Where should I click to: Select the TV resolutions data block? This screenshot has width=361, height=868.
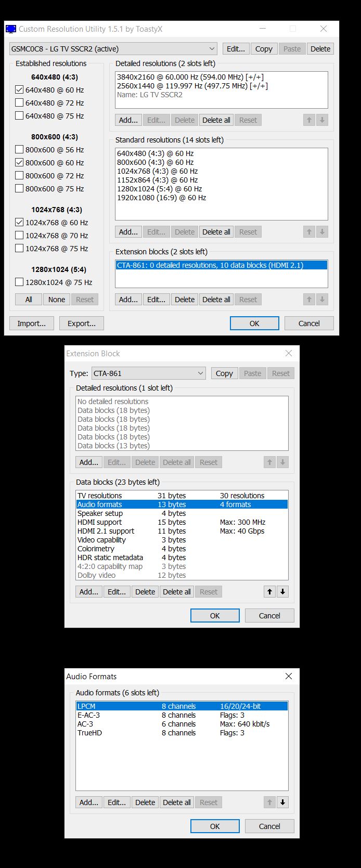(182, 496)
